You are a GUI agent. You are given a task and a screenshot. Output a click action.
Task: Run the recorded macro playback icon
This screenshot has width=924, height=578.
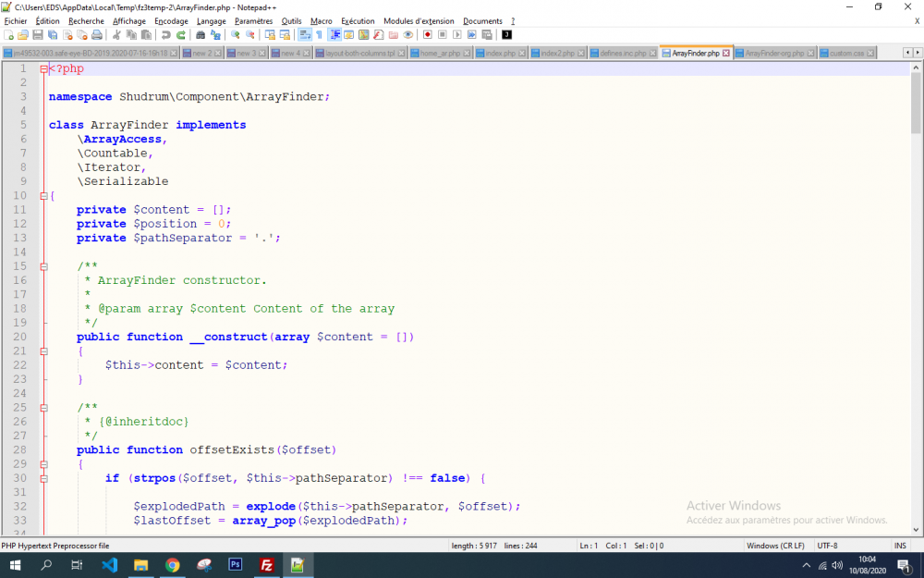coord(458,35)
